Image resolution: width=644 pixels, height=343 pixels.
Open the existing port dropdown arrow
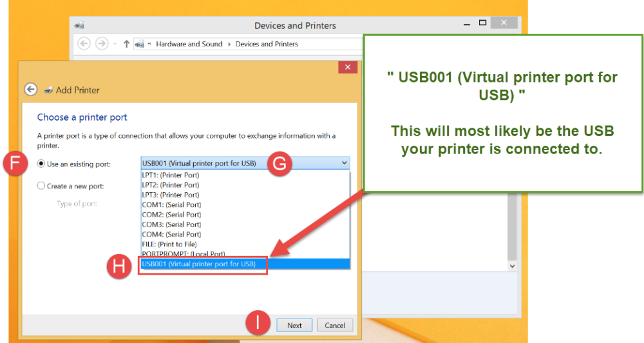click(x=344, y=163)
